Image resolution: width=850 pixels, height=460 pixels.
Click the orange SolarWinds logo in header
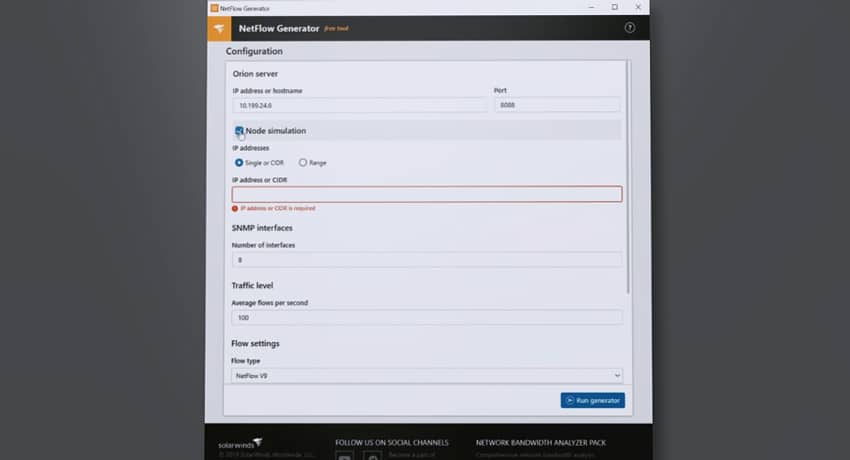219,28
